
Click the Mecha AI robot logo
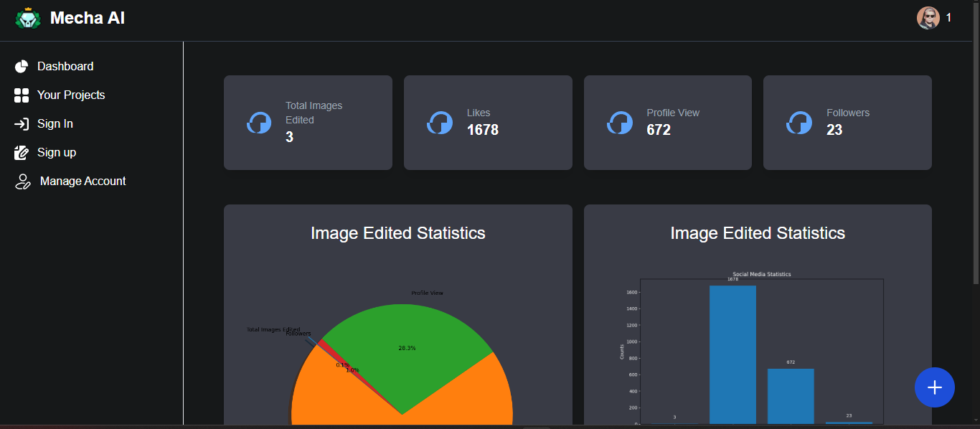point(28,18)
